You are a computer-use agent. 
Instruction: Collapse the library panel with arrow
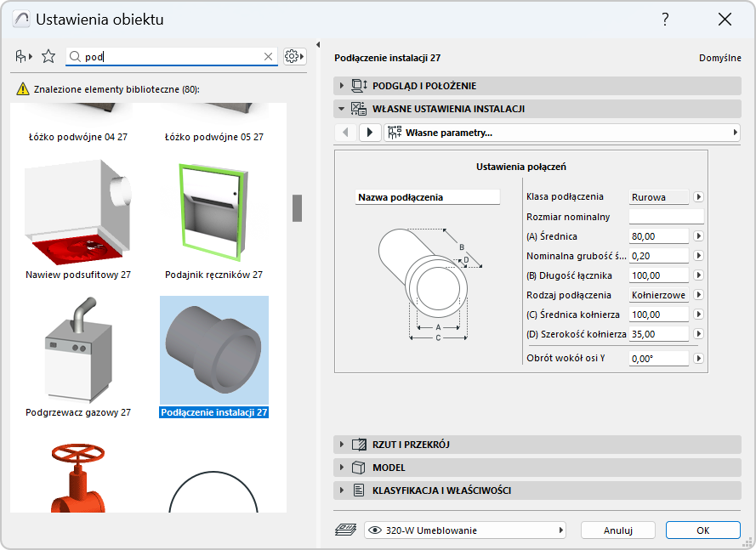click(x=318, y=45)
